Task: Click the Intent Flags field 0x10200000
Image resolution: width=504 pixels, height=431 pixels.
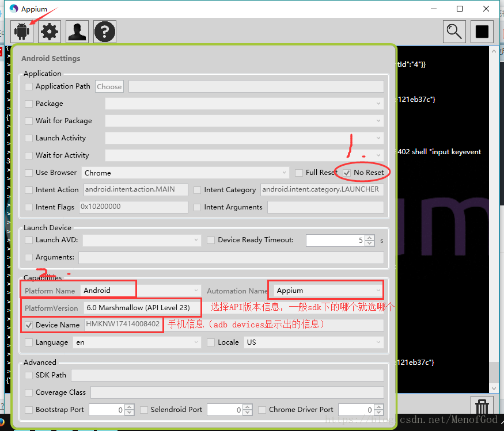Action: point(134,207)
